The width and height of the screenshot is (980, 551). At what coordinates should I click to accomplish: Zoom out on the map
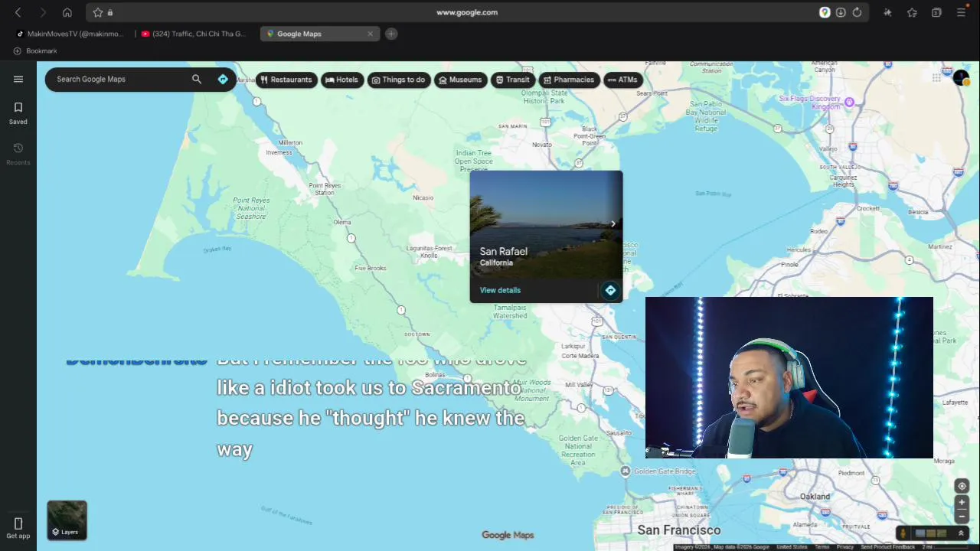pyautogui.click(x=962, y=516)
